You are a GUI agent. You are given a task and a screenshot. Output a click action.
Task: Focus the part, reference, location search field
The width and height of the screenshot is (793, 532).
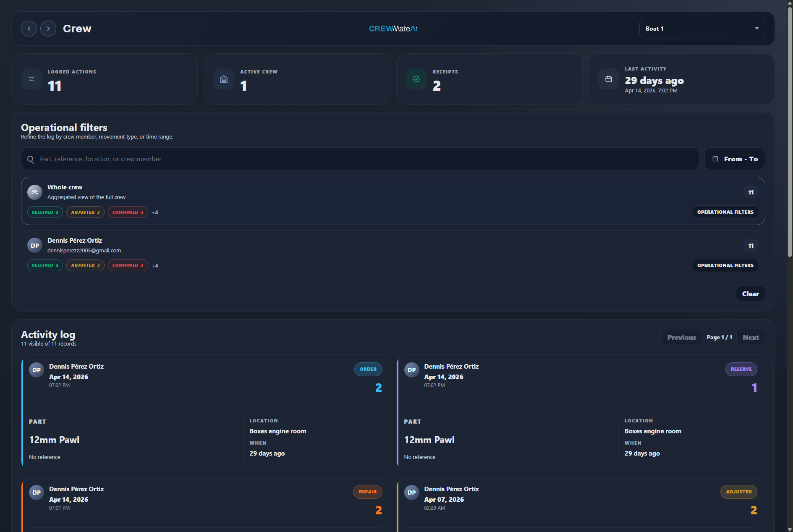pyautogui.click(x=360, y=159)
